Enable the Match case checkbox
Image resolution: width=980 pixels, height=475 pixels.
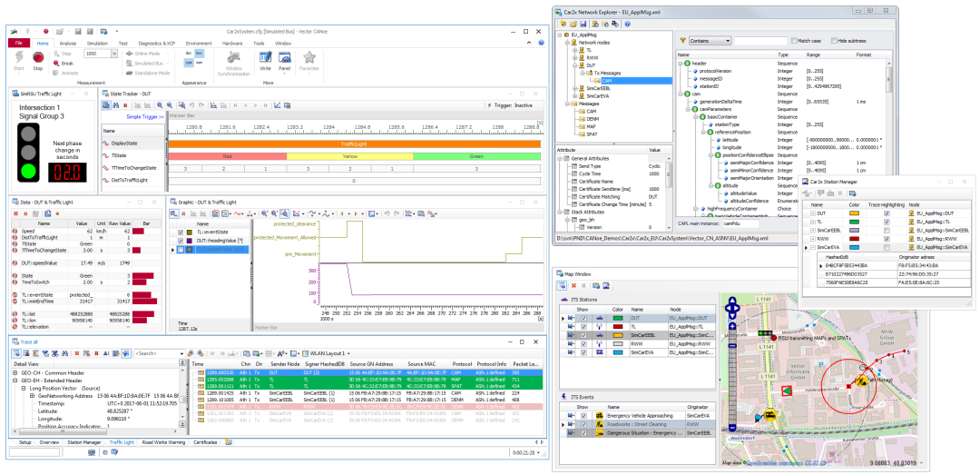[x=792, y=41]
